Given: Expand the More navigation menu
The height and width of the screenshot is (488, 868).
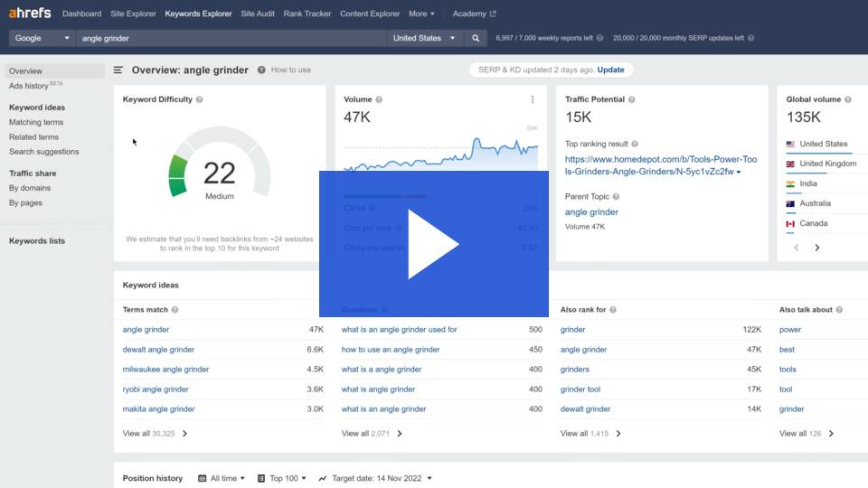Looking at the screenshot, I should coord(422,14).
